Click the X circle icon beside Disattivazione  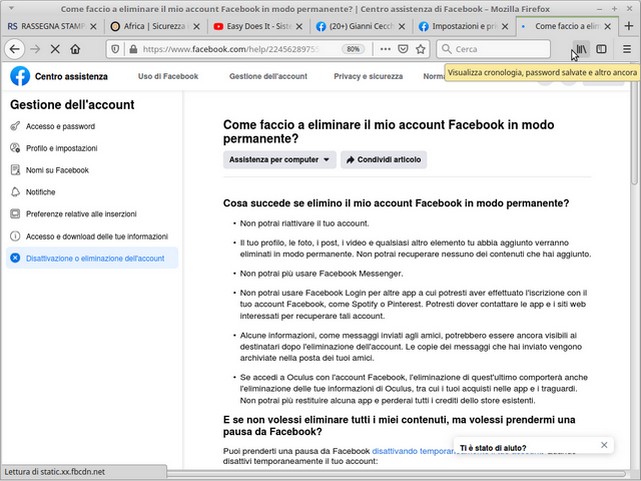(x=15, y=258)
